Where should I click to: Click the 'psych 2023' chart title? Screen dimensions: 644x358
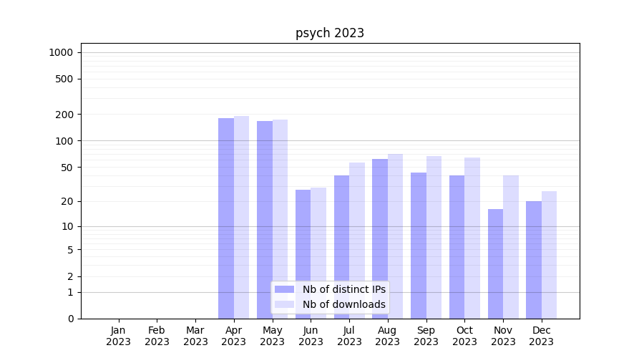click(330, 33)
